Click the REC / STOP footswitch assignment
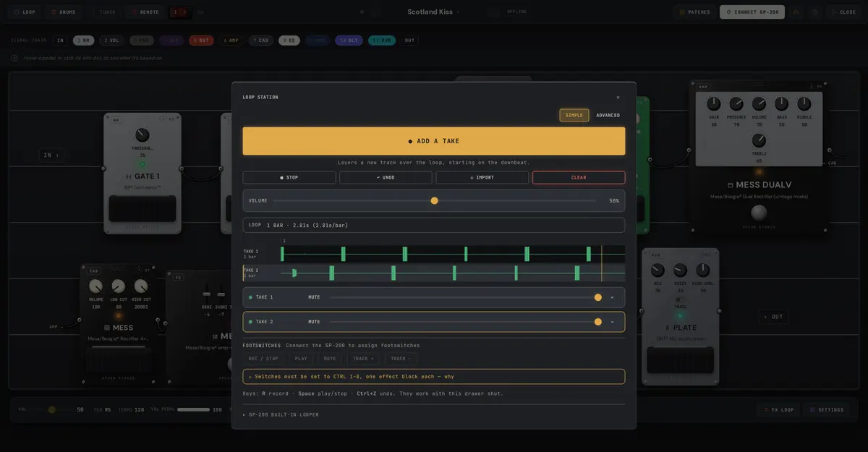868x452 pixels. [x=264, y=358]
